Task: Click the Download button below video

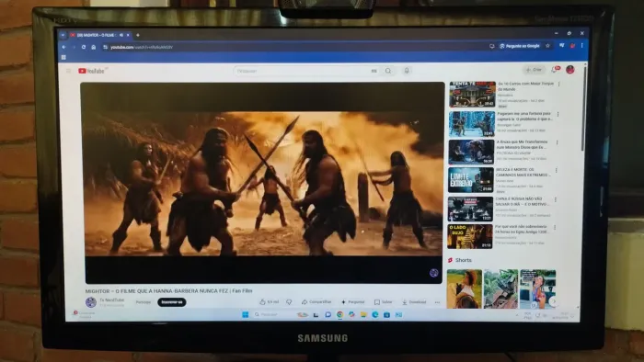Action: 414,302
